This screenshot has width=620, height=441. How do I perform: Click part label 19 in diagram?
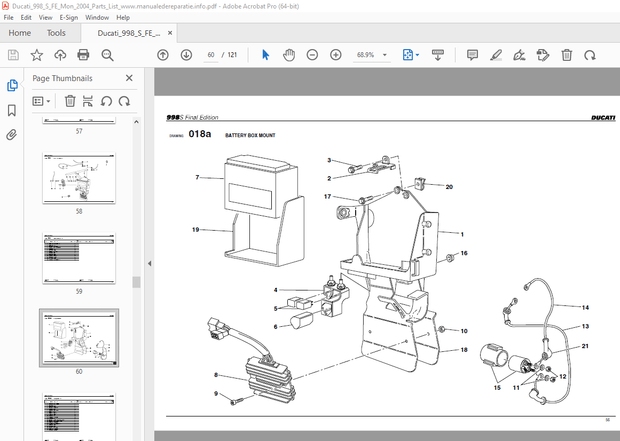pyautogui.click(x=195, y=229)
